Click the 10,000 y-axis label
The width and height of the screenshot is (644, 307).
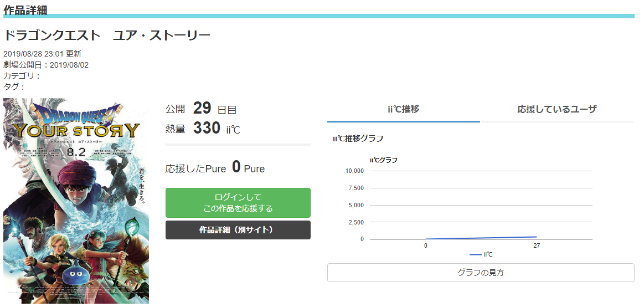pyautogui.click(x=356, y=171)
